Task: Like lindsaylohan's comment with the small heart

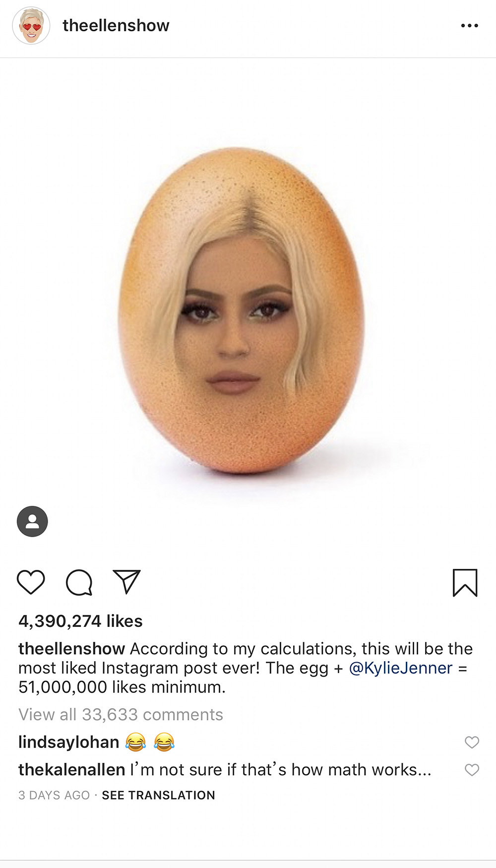Action: click(472, 742)
